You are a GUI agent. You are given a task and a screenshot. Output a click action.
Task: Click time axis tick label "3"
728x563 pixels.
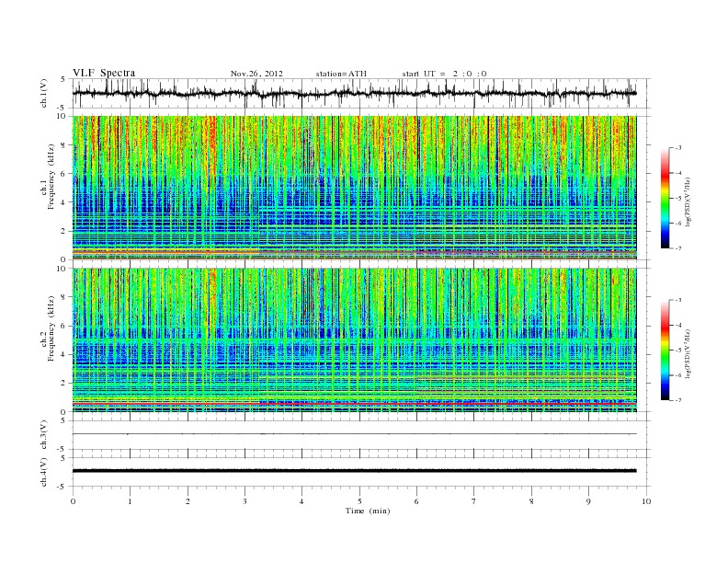245,501
